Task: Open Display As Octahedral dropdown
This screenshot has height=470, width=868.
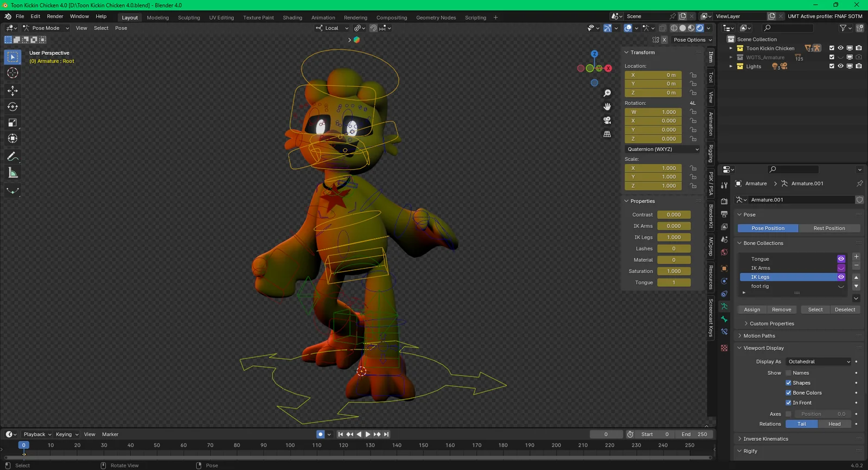Action: pos(819,361)
